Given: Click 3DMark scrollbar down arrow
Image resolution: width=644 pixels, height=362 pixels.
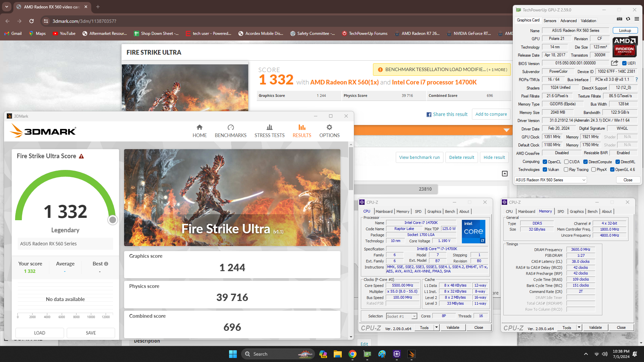Looking at the screenshot, I should 351,337.
